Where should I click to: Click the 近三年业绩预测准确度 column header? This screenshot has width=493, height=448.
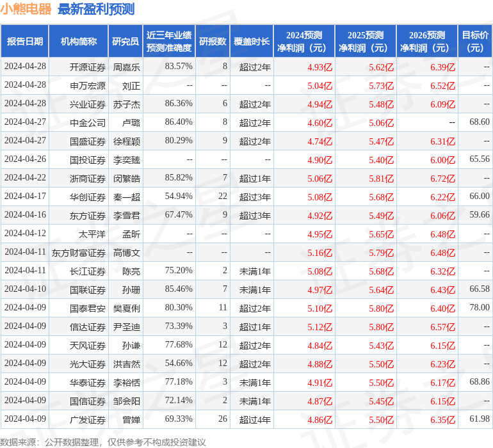click(x=169, y=42)
